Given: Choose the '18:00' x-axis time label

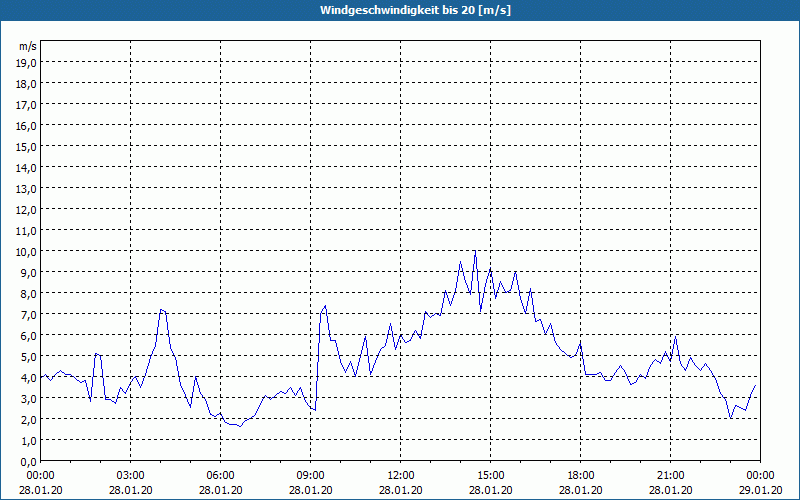Looking at the screenshot, I should (x=581, y=476).
